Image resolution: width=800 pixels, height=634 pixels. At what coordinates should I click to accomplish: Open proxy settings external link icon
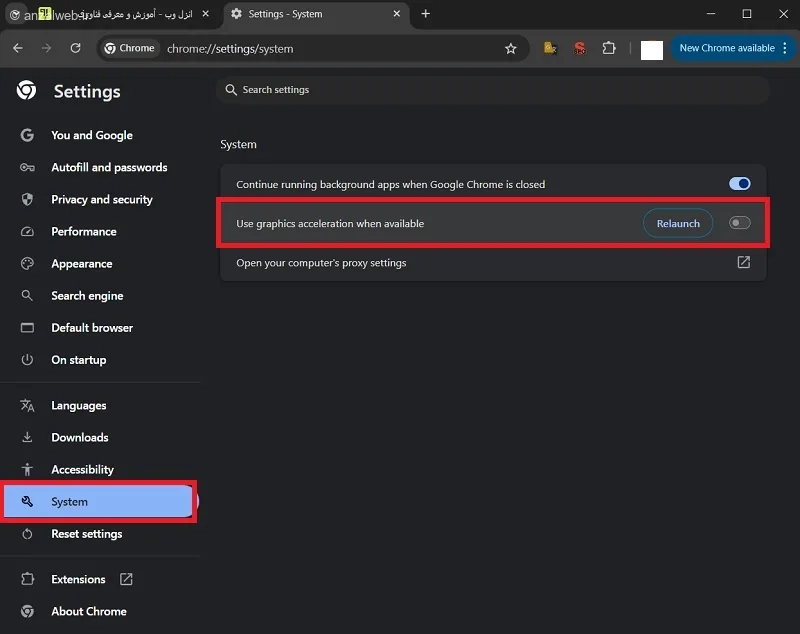pos(743,262)
